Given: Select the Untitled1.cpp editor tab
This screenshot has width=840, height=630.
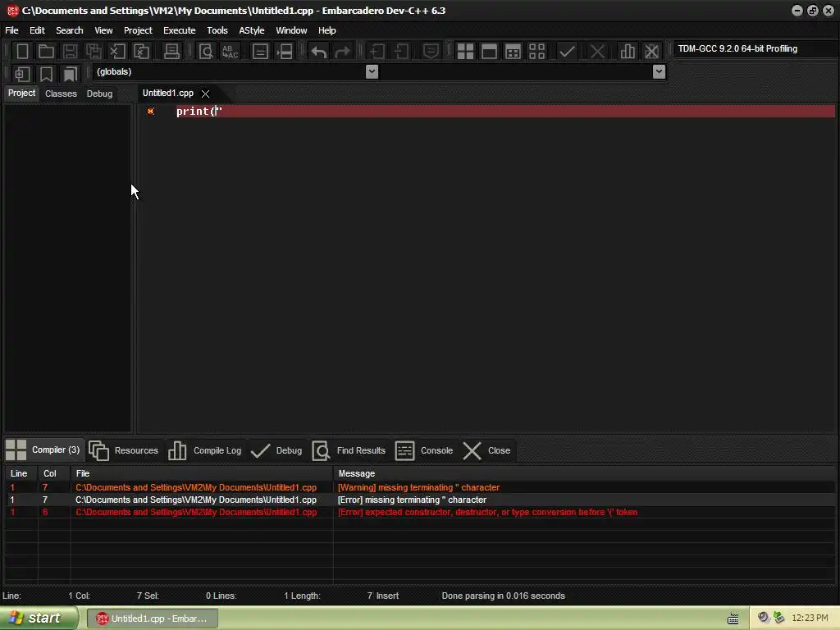Looking at the screenshot, I should tap(167, 94).
